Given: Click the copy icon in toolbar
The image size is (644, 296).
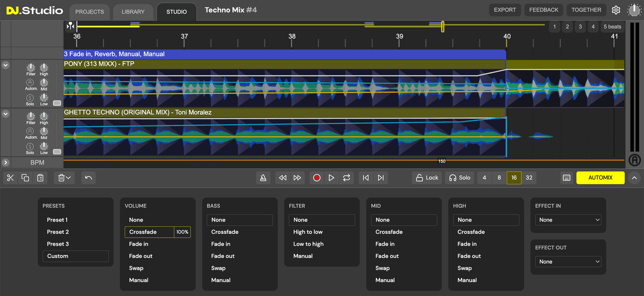Looking at the screenshot, I should (25, 178).
